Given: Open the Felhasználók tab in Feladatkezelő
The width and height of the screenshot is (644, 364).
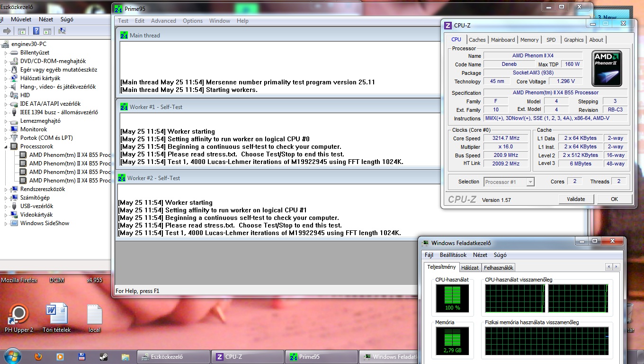Looking at the screenshot, I should [499, 268].
